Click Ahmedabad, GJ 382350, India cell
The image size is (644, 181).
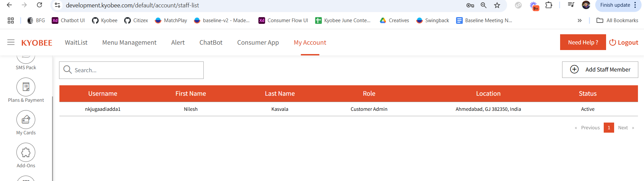pyautogui.click(x=488, y=109)
